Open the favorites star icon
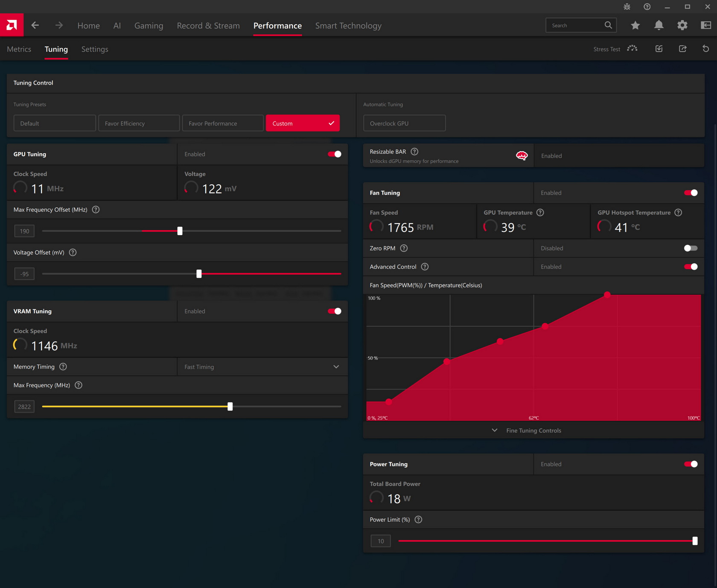The image size is (717, 588). pyautogui.click(x=635, y=26)
